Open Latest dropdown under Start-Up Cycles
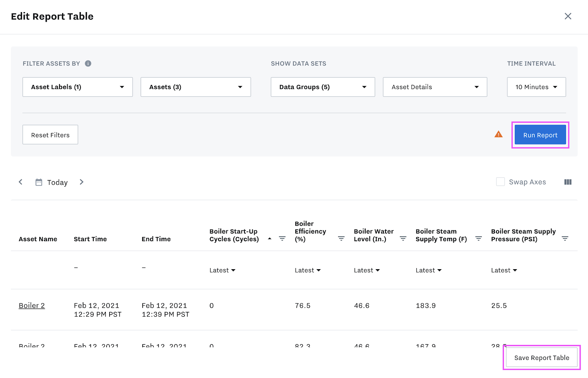The image size is (588, 378). coord(222,270)
